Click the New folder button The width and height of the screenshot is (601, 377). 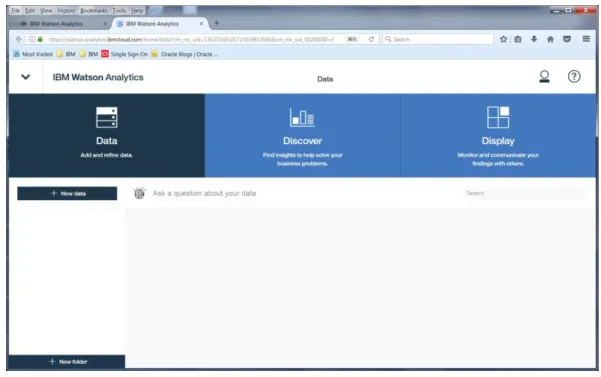[x=67, y=361]
